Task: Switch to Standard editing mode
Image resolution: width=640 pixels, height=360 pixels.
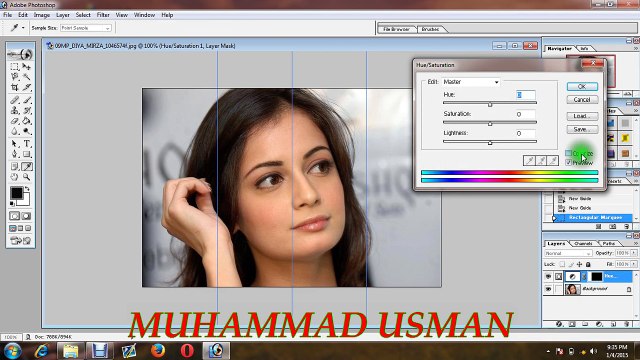Action: 15,216
